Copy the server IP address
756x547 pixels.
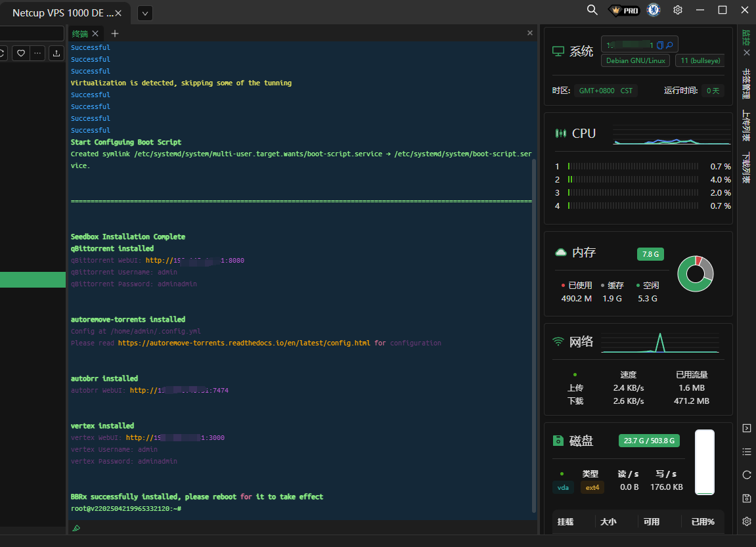pyautogui.click(x=659, y=45)
